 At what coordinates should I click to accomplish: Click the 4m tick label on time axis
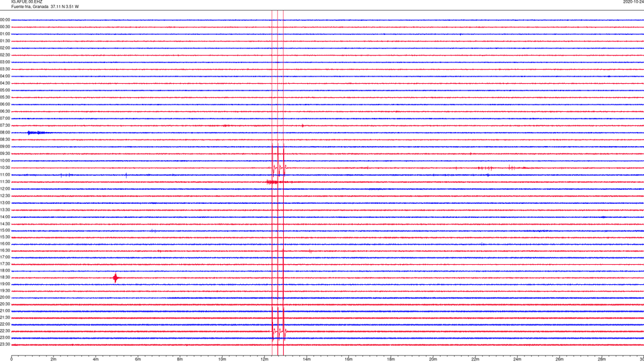click(96, 359)
